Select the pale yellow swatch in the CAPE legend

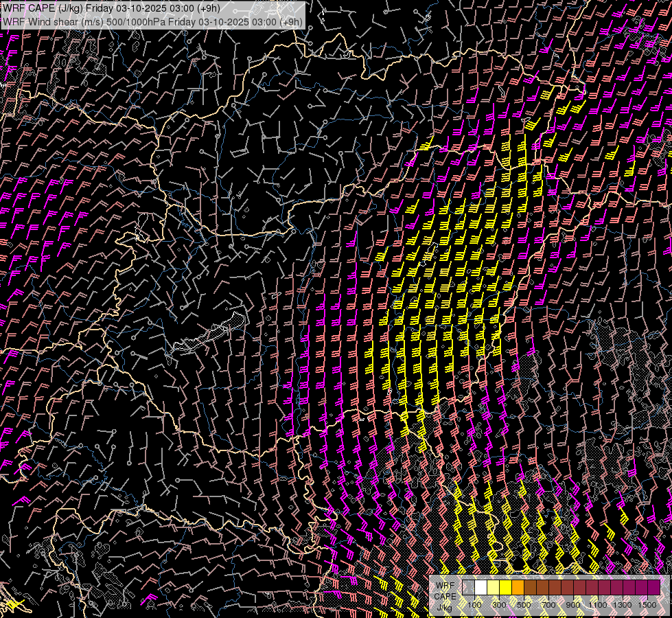pyautogui.click(x=494, y=588)
